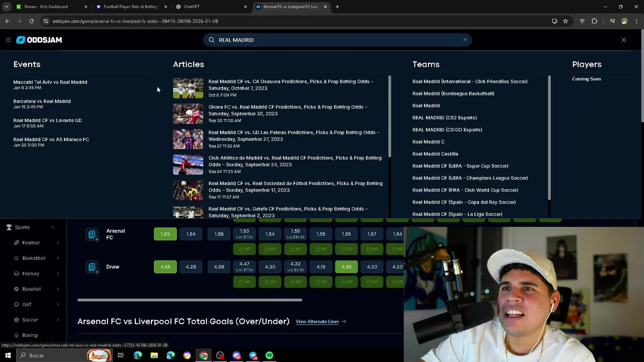Click the horizontal odds table scrollbar
The width and height of the screenshot is (644, 362).
click(190, 300)
